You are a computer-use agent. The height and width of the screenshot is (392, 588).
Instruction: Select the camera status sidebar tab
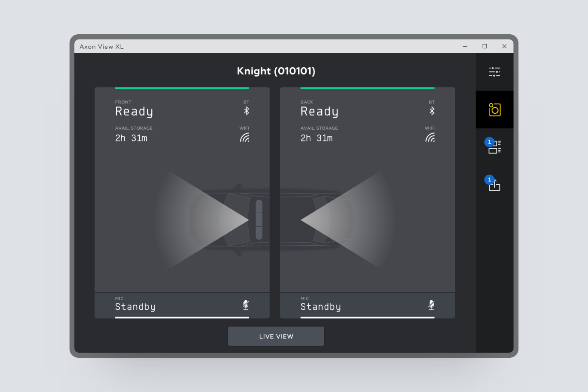pos(494,110)
